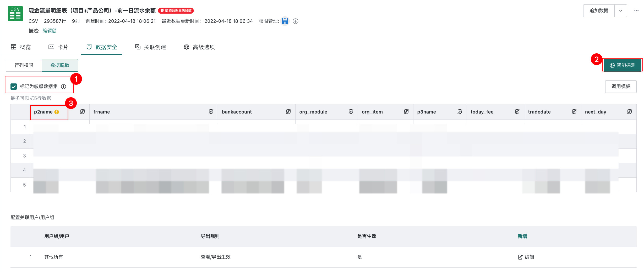Expand the CSV file type icon panel
The width and height of the screenshot is (644, 272).
[x=15, y=14]
